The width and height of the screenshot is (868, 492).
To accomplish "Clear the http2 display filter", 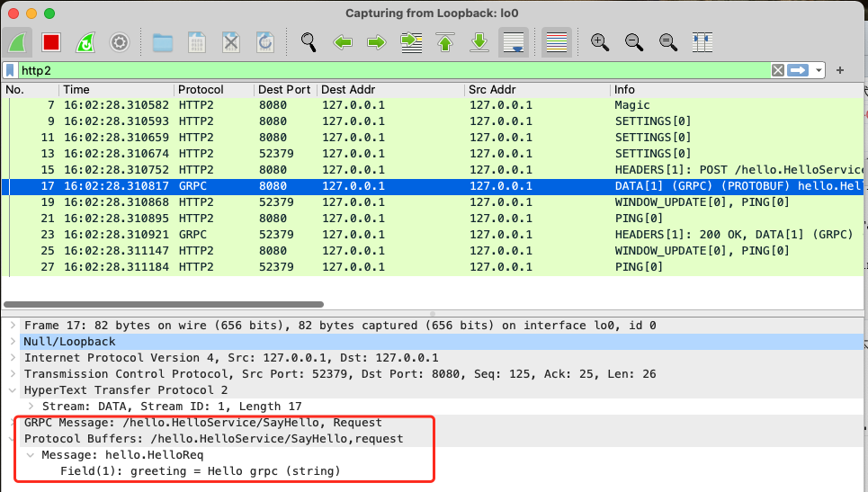I will click(778, 70).
